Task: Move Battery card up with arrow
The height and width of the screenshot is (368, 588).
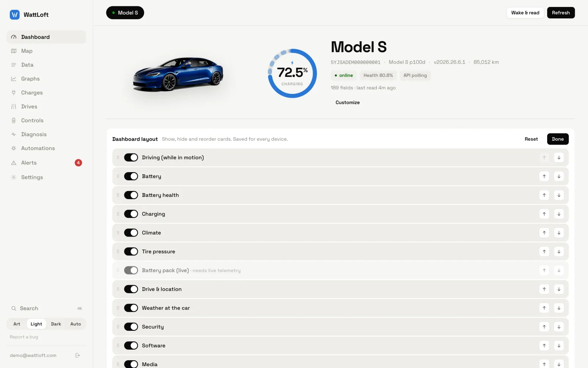Action: click(x=544, y=176)
